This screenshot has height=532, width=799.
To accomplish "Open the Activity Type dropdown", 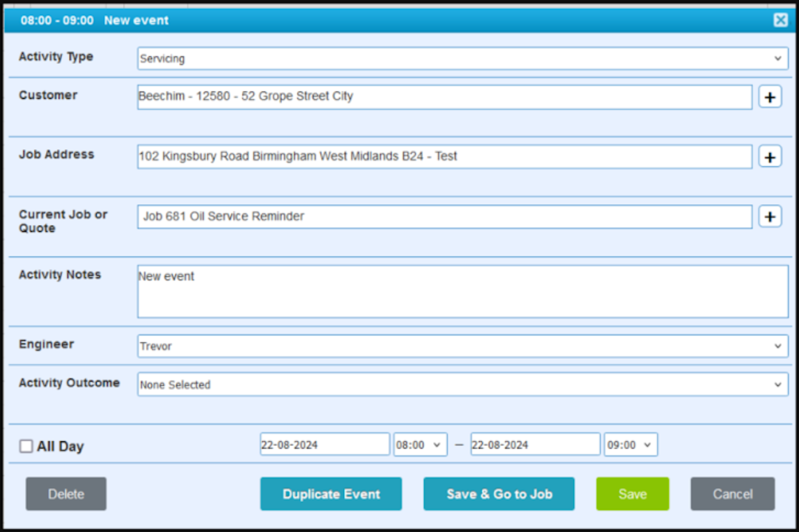I will point(462,59).
